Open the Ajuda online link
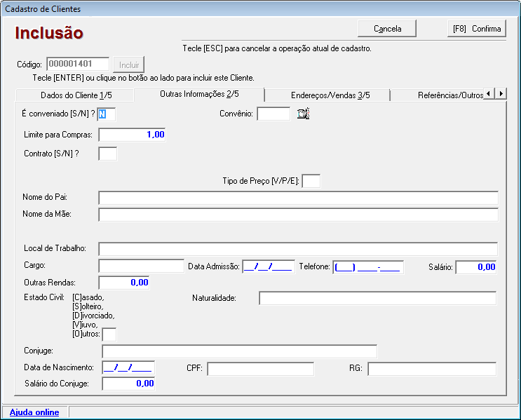The height and width of the screenshot is (420, 521). [x=34, y=412]
